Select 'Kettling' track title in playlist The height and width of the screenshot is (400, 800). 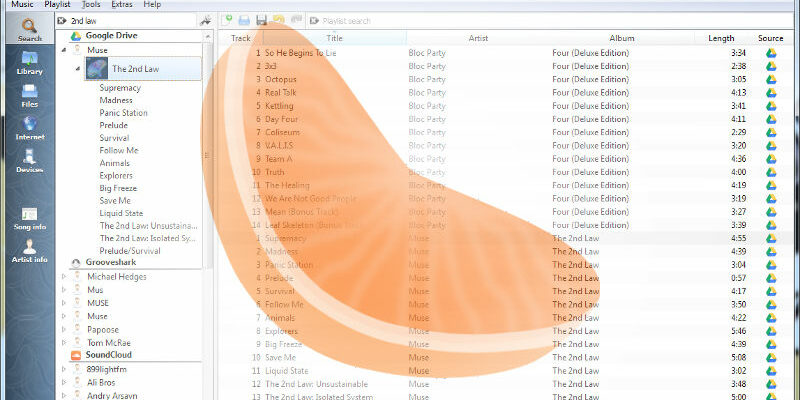pos(279,106)
